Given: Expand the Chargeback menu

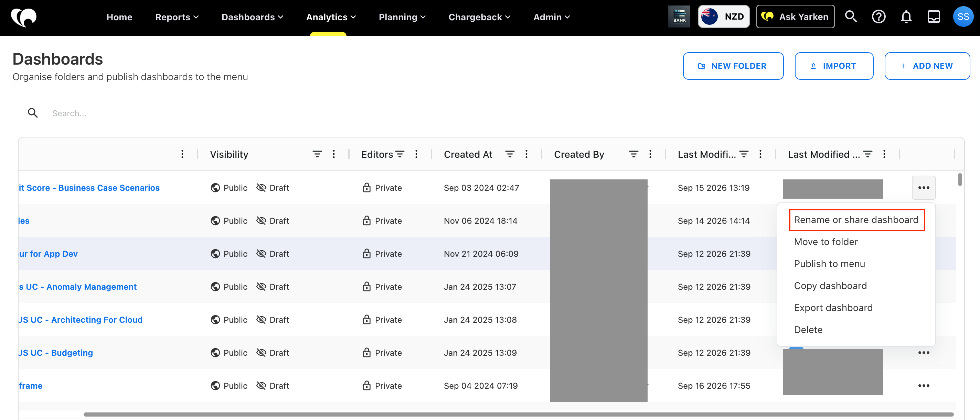Looking at the screenshot, I should click(x=479, y=17).
